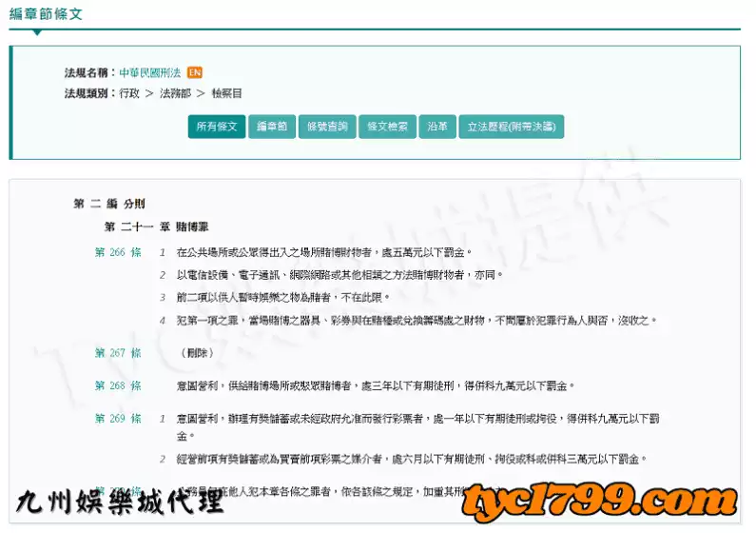
Task: Select paragraph 以電信設備、電子通訊、網際網路
Action: pyautogui.click(x=339, y=275)
